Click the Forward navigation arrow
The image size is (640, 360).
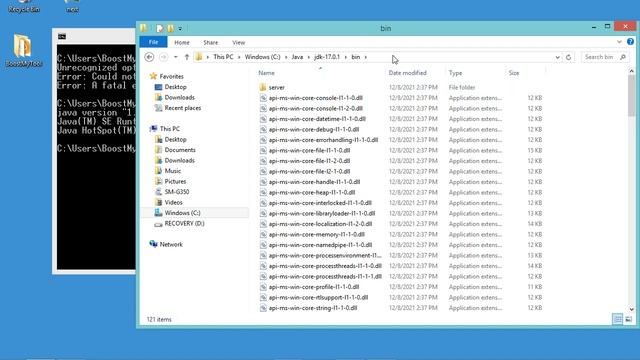pos(163,57)
